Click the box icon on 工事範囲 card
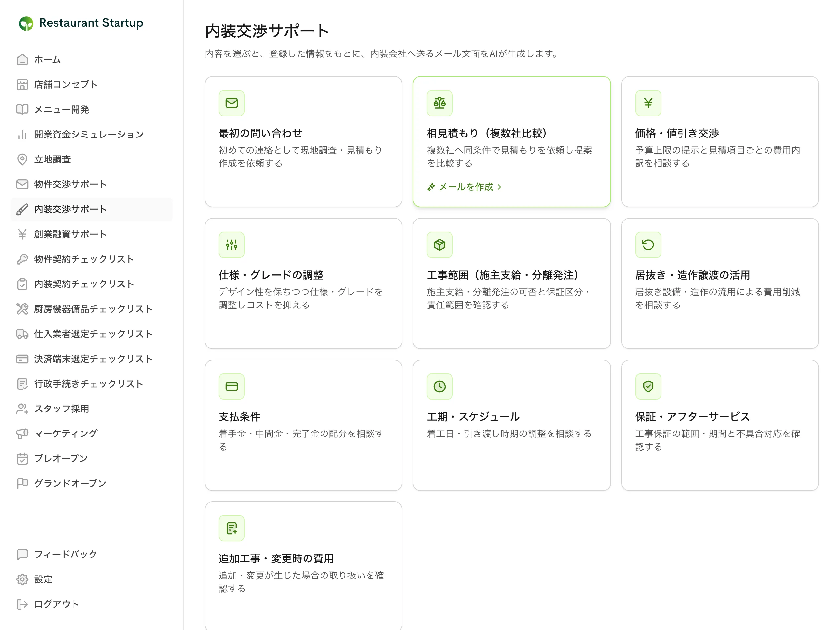The height and width of the screenshot is (630, 840). (440, 244)
